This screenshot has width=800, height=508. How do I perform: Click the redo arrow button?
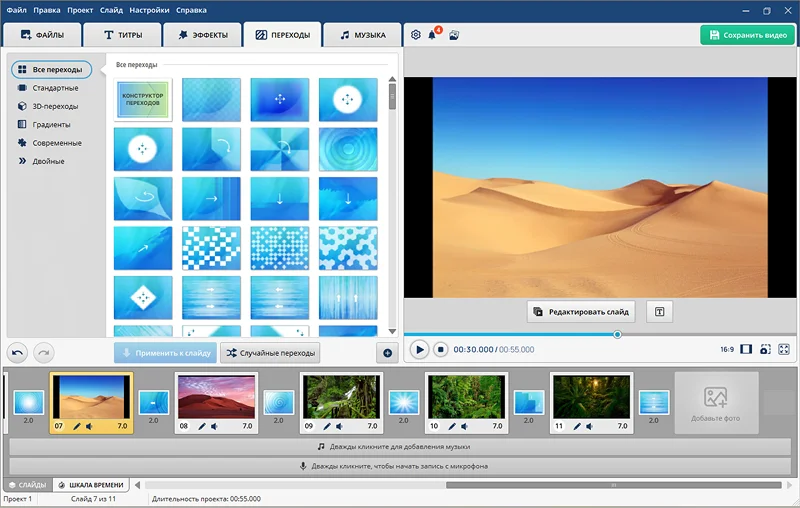click(44, 352)
